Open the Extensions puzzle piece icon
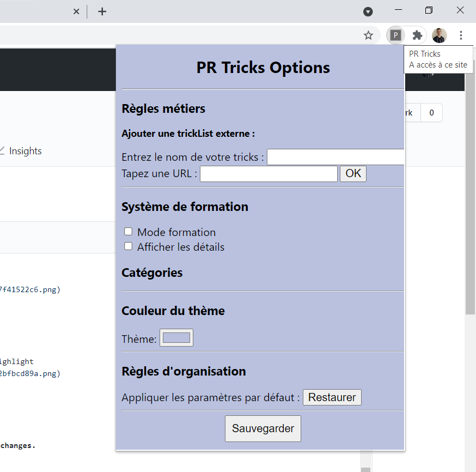This screenshot has height=472, width=476. pyautogui.click(x=417, y=35)
